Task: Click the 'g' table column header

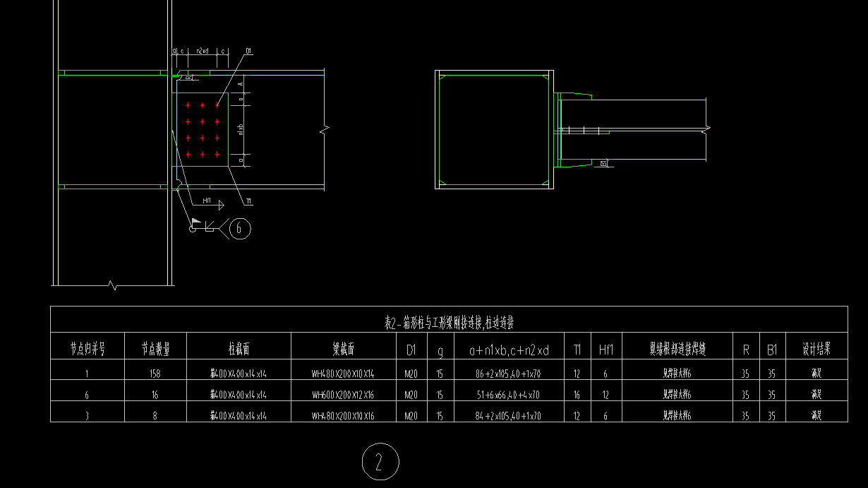Action: click(440, 350)
